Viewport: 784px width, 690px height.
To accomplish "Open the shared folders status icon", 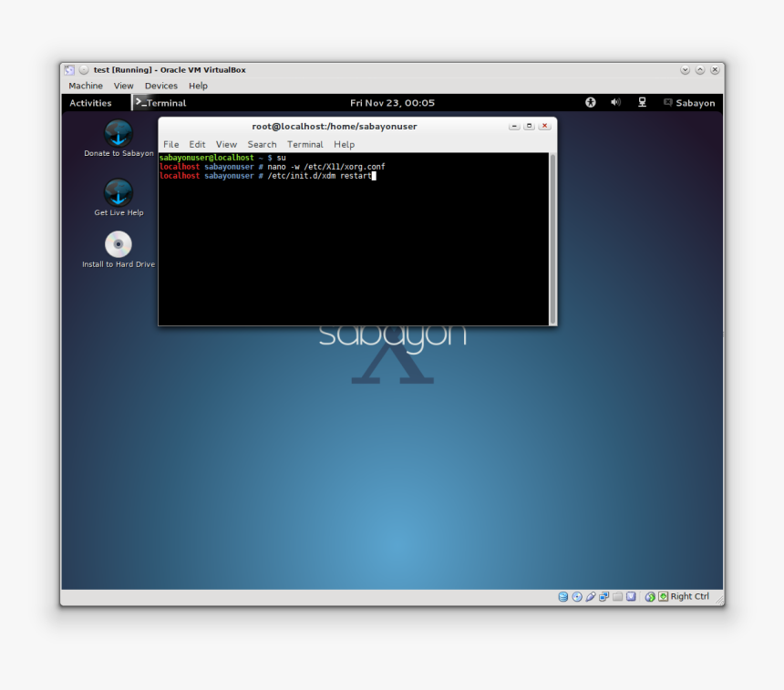I will [618, 596].
